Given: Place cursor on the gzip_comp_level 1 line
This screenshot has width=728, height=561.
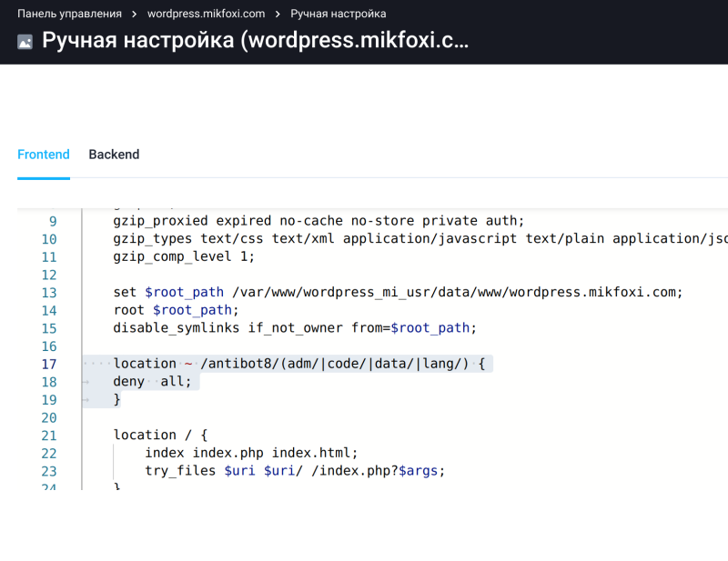Looking at the screenshot, I should pos(184,256).
